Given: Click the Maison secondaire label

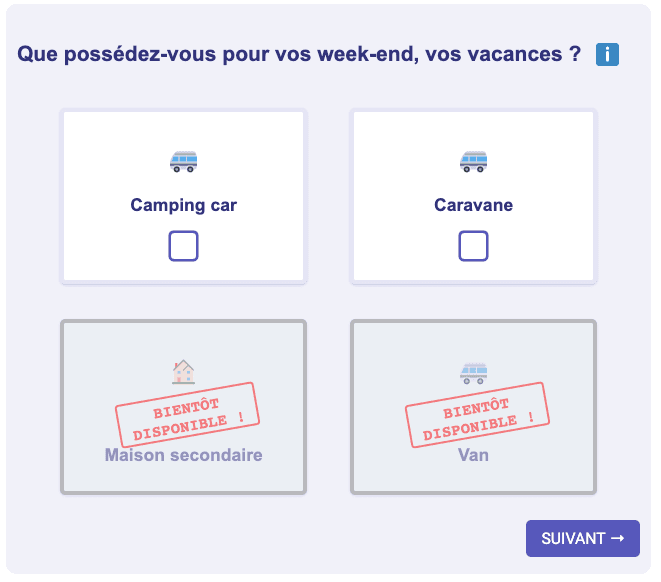Looking at the screenshot, I should 183,456.
